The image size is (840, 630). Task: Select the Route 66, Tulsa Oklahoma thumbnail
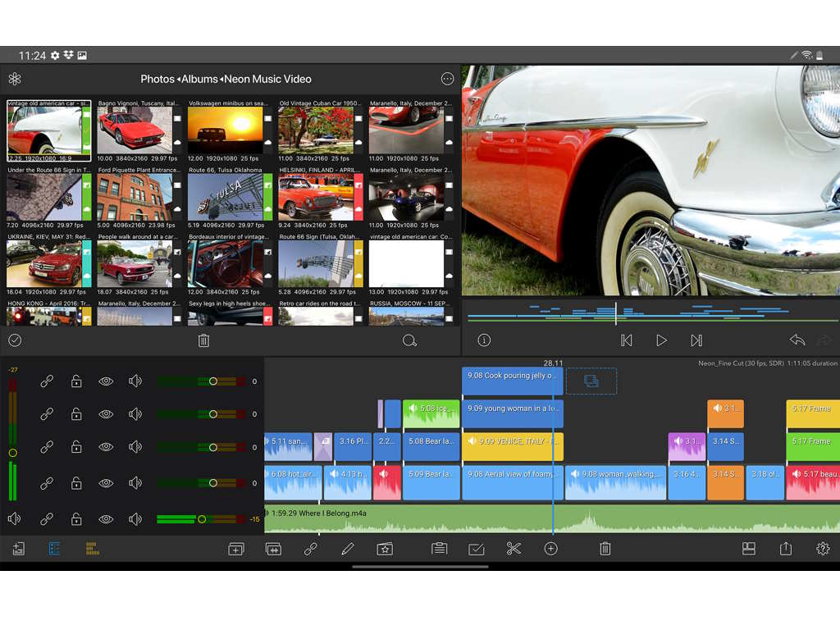pyautogui.click(x=230, y=198)
